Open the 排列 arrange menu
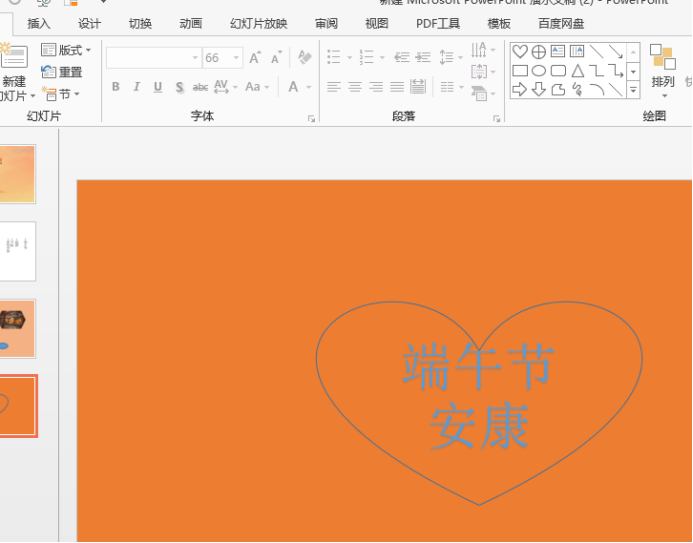The height and width of the screenshot is (543, 693). coord(663,71)
